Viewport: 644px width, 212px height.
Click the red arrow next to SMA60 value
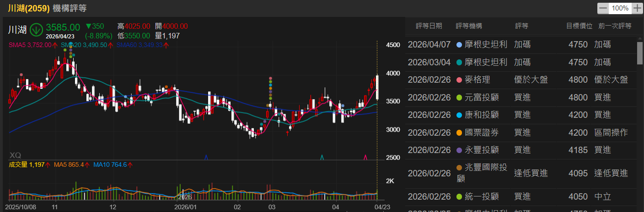click(166, 45)
